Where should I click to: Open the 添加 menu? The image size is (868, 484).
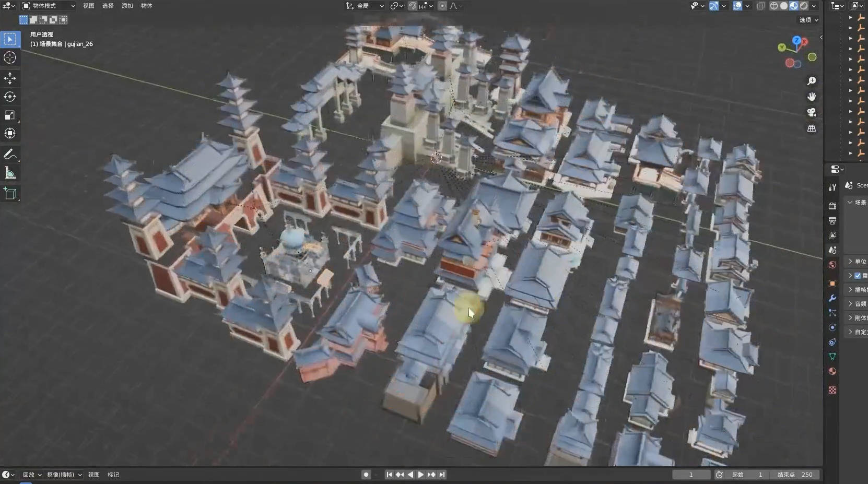pyautogui.click(x=127, y=6)
